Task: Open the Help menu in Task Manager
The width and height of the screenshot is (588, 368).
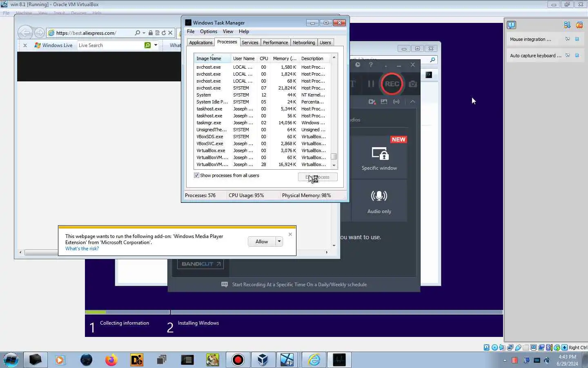Action: tap(244, 31)
